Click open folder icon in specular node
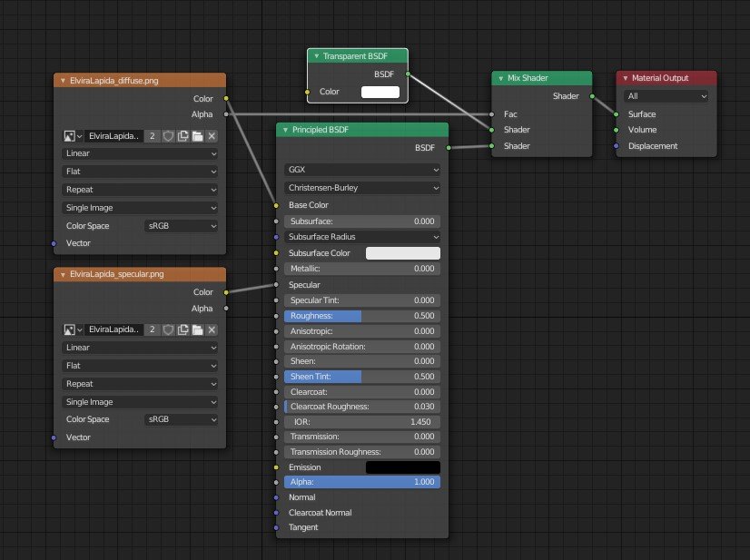 197,330
